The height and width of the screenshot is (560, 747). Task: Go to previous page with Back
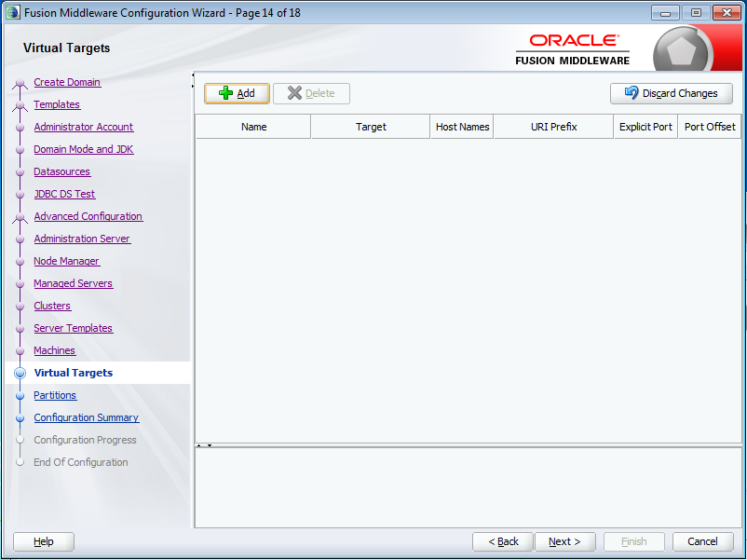tap(503, 541)
